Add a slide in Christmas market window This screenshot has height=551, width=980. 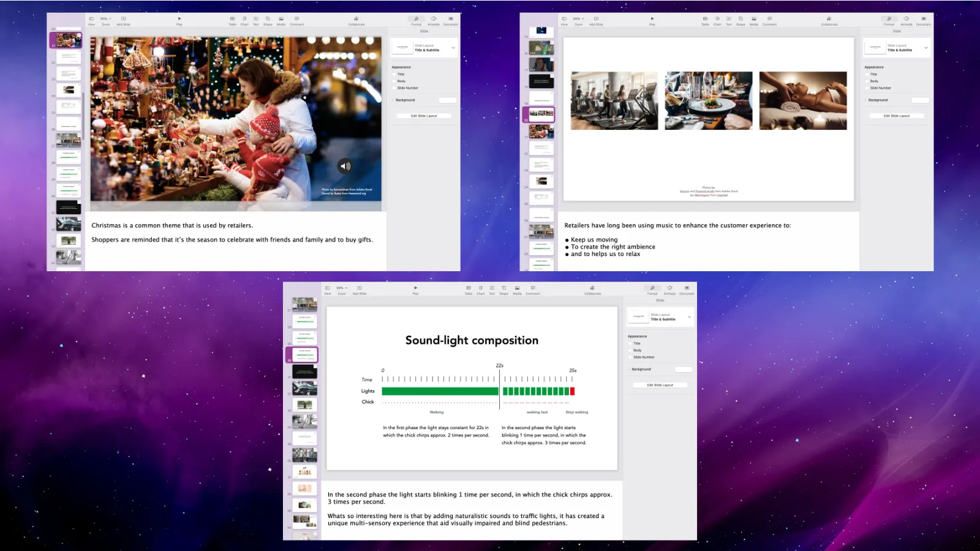pos(123,21)
